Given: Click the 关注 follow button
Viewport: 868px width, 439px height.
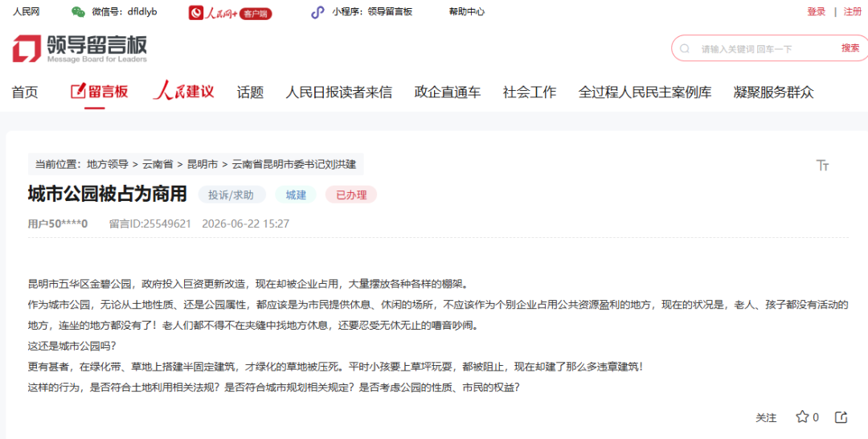Looking at the screenshot, I should [x=766, y=418].
